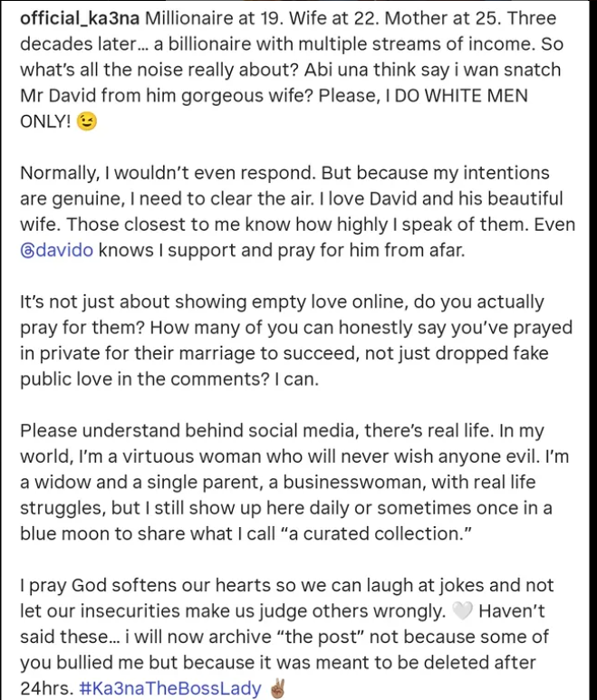The image size is (597, 700).
Task: Click the winking face emoji
Action: pos(87,122)
